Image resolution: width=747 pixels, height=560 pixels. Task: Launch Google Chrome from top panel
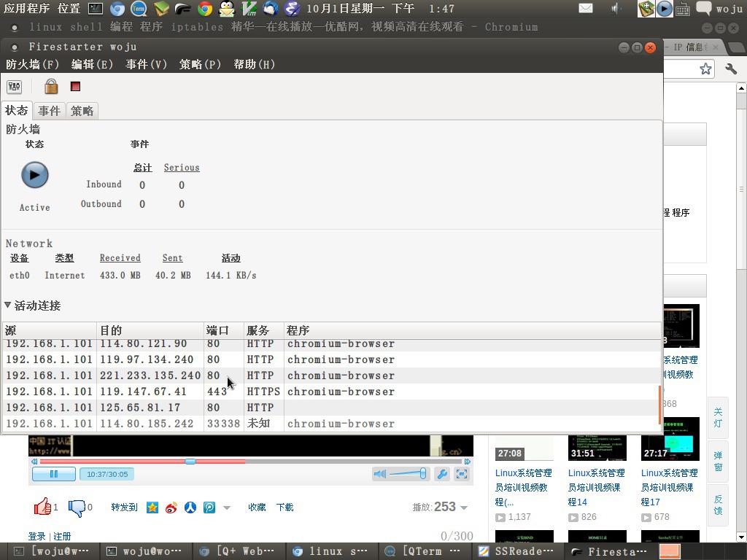coord(205,8)
